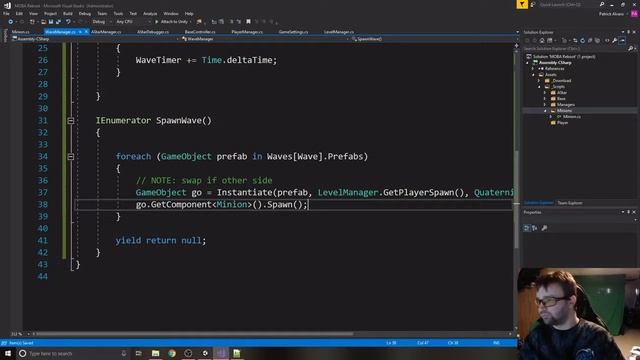This screenshot has width=640, height=360.
Task: Select Minion.cs in Solution Explorer
Action: pyautogui.click(x=571, y=117)
